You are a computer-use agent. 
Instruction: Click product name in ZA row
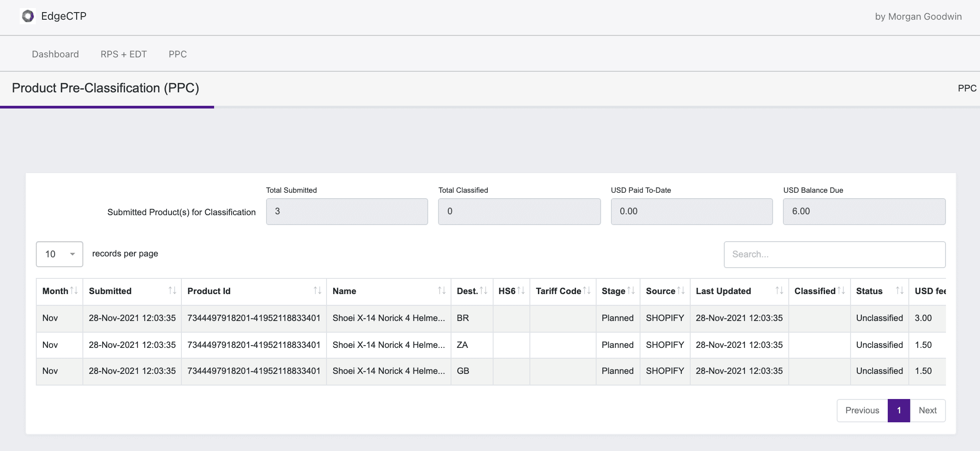pyautogui.click(x=389, y=345)
